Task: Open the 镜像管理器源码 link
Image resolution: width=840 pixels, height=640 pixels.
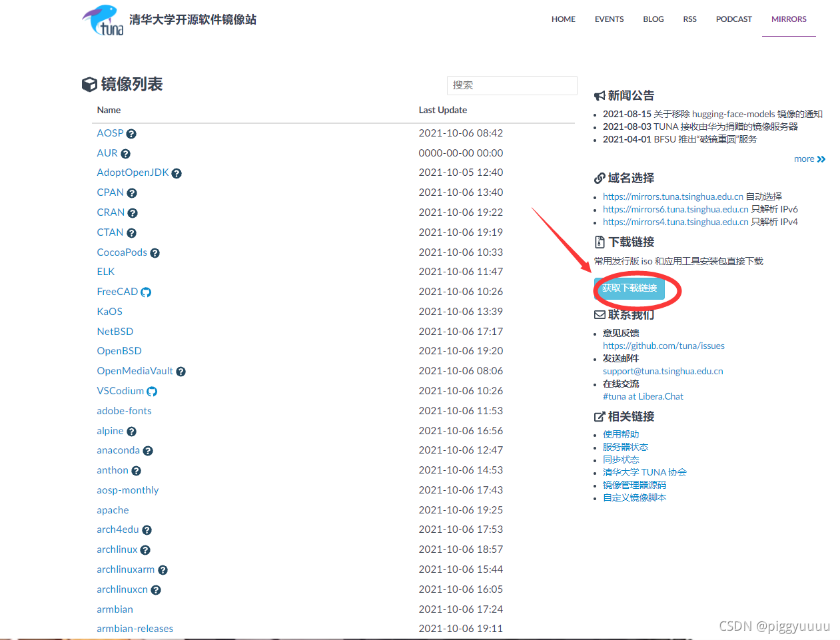Action: point(634,485)
